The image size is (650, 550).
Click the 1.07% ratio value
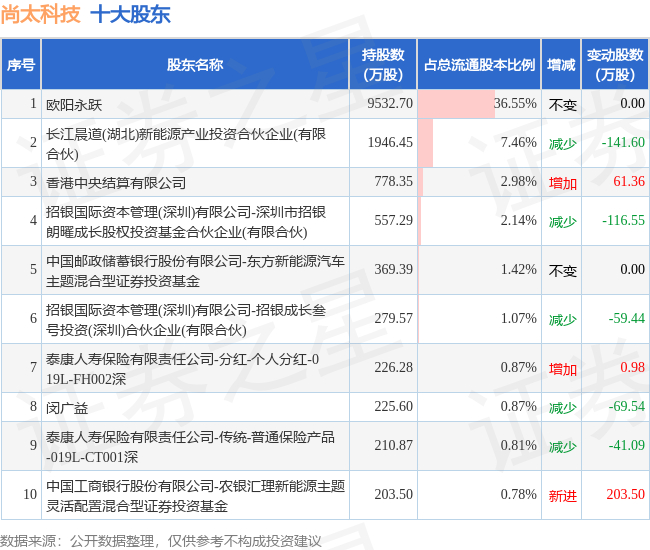coord(518,318)
